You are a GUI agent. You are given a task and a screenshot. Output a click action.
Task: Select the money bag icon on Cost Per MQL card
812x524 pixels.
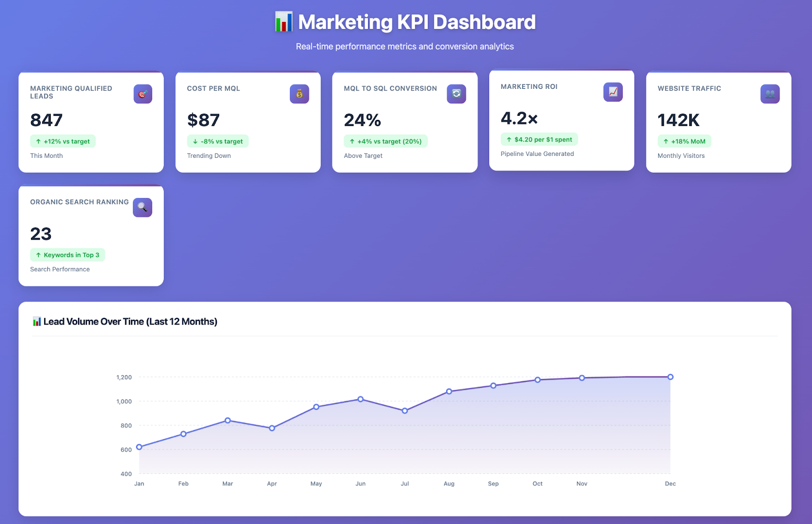click(299, 93)
